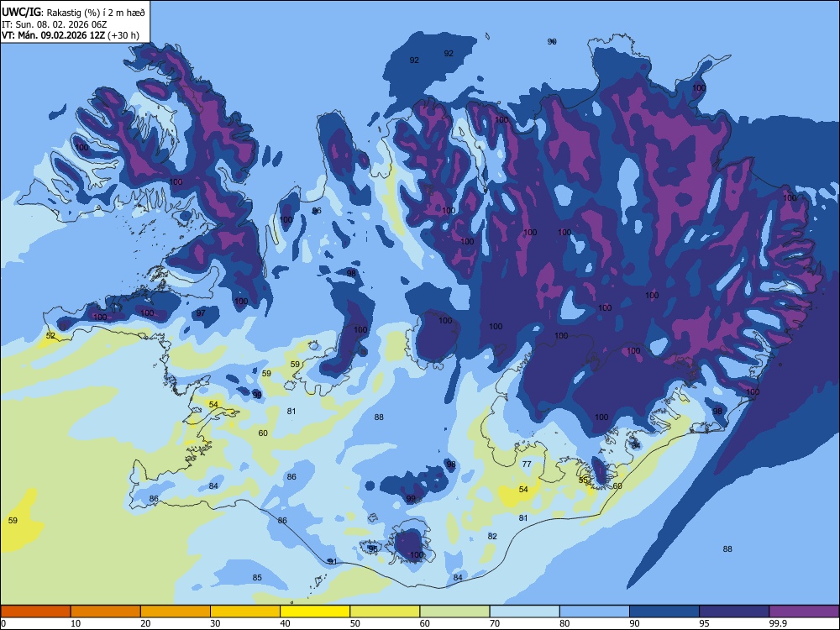
Task: Click the '91' humidity value on the coastline
Action: click(333, 561)
